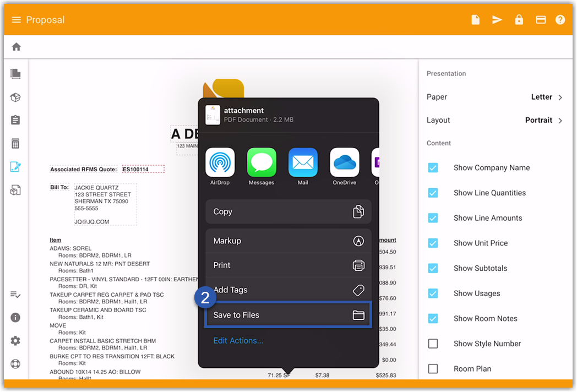The height and width of the screenshot is (392, 577).
Task: Open the hamburger menu next to Proposal
Action: point(16,19)
